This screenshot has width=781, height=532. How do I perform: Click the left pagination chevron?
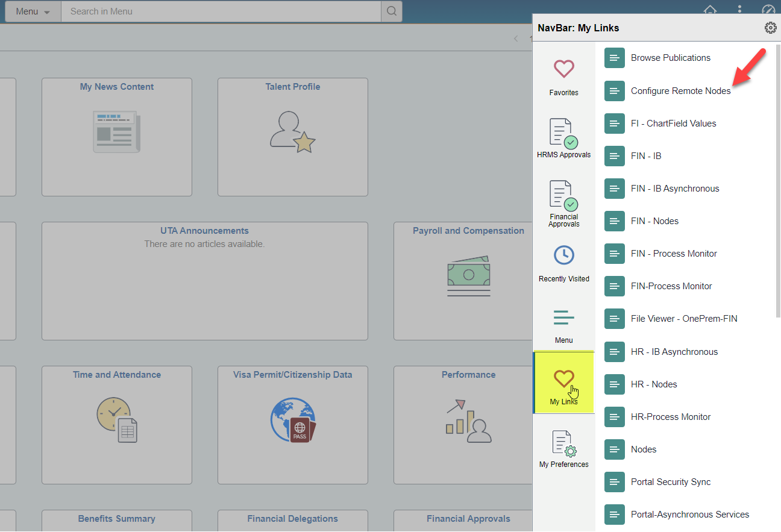coord(515,38)
